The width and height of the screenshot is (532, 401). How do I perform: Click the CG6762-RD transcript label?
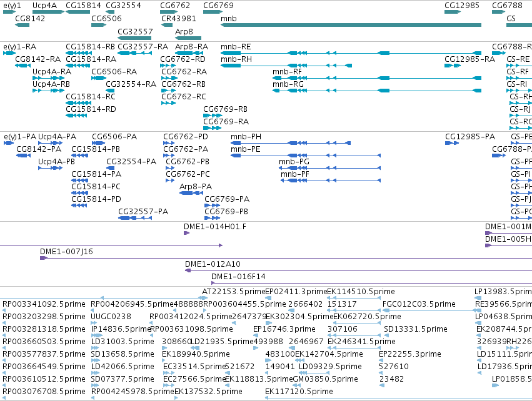pyautogui.click(x=183, y=59)
